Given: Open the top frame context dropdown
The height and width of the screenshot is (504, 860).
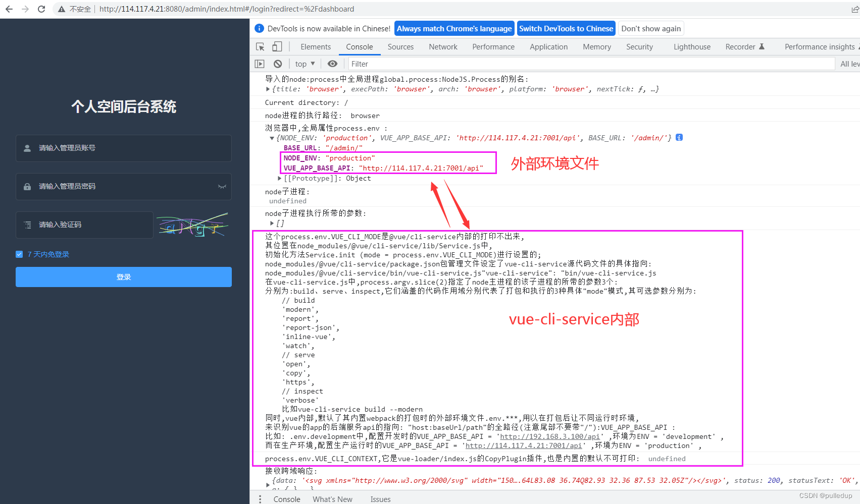Looking at the screenshot, I should point(303,64).
